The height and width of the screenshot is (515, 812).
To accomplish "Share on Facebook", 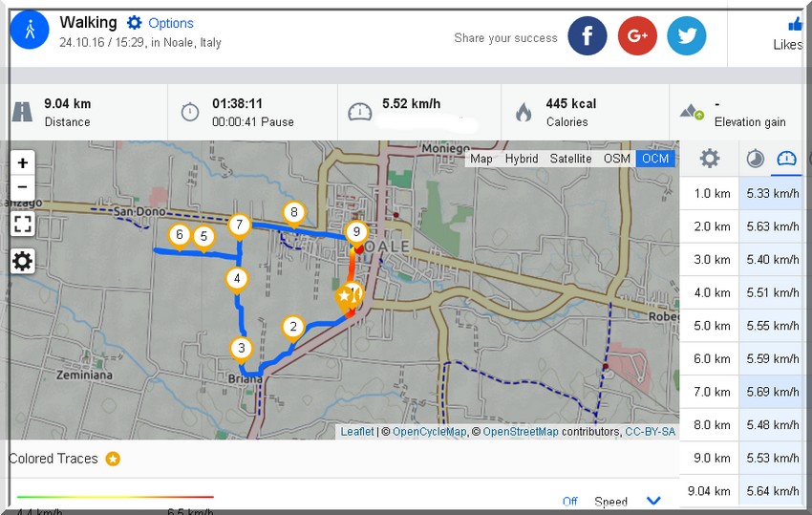I will 588,35.
